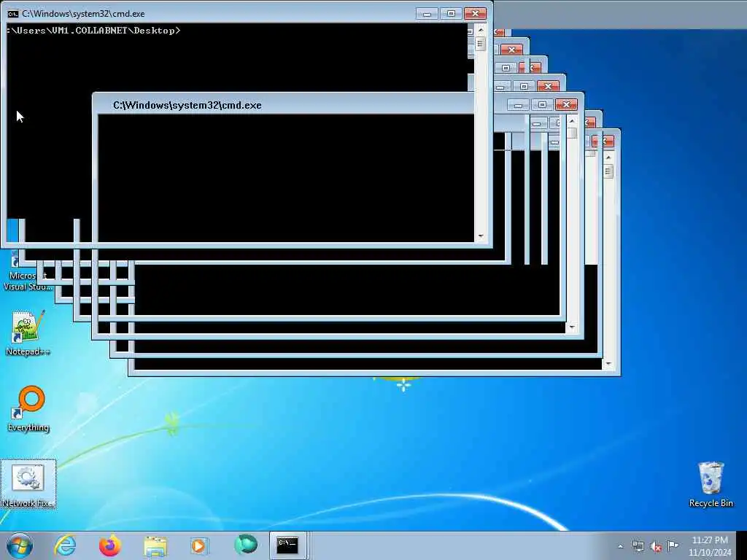Click scroll-up arrow of rearmost cmd window
This screenshot has width=747, height=560.
[x=608, y=157]
